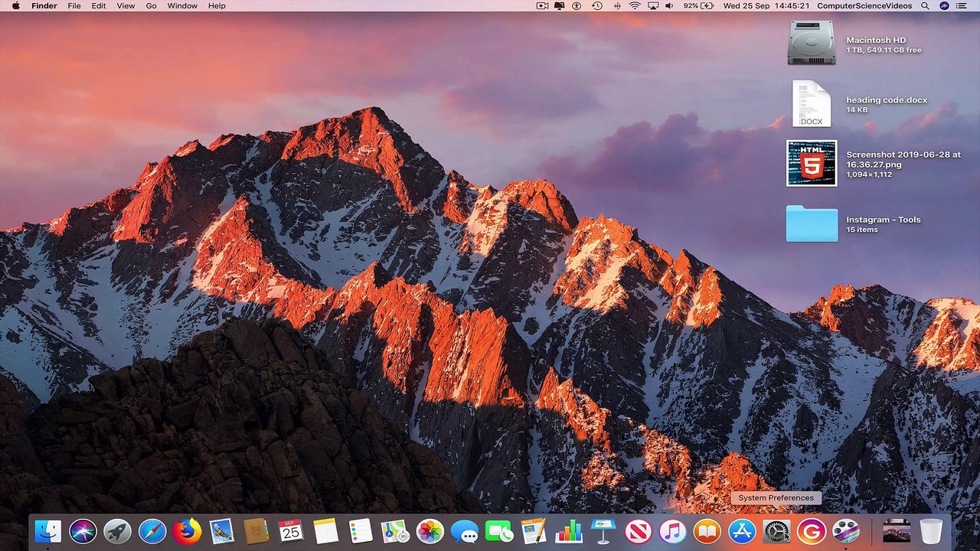Open the Accessibility menu bar icon
Screen dimensions: 980x551
point(577,5)
